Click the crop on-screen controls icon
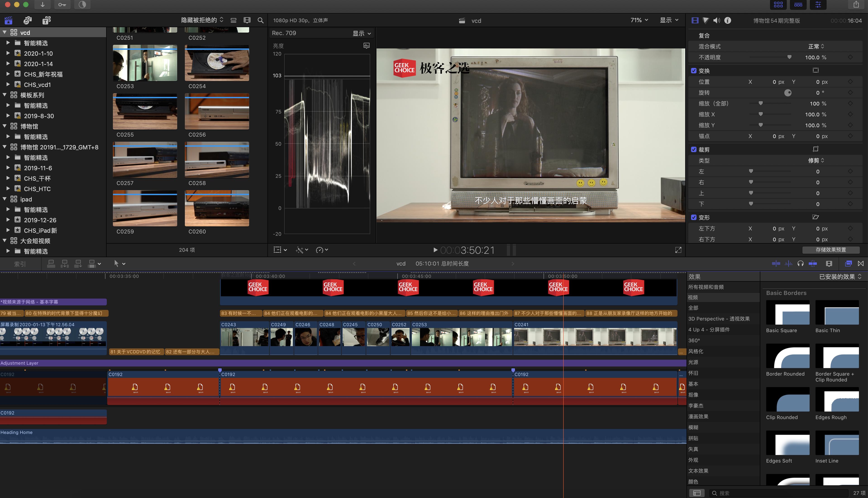This screenshot has width=868, height=498. 816,149
